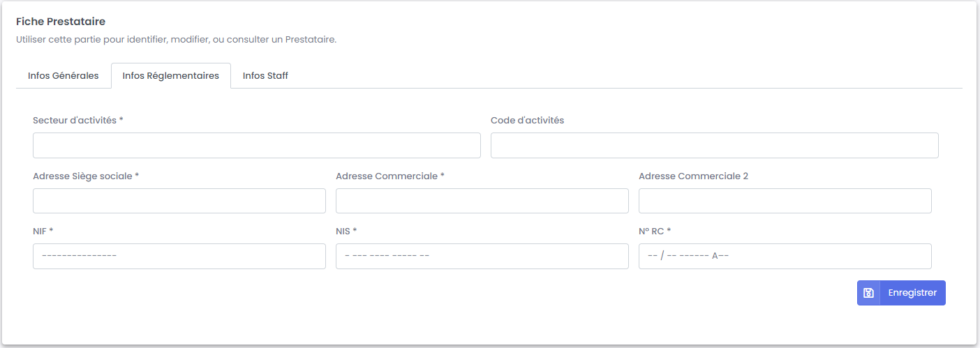Click the Adresse Commerciale 2 label

pos(693,176)
